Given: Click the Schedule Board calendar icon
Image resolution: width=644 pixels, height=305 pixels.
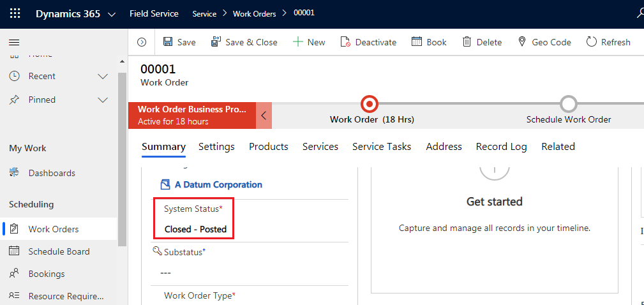Looking at the screenshot, I should click(x=15, y=251).
